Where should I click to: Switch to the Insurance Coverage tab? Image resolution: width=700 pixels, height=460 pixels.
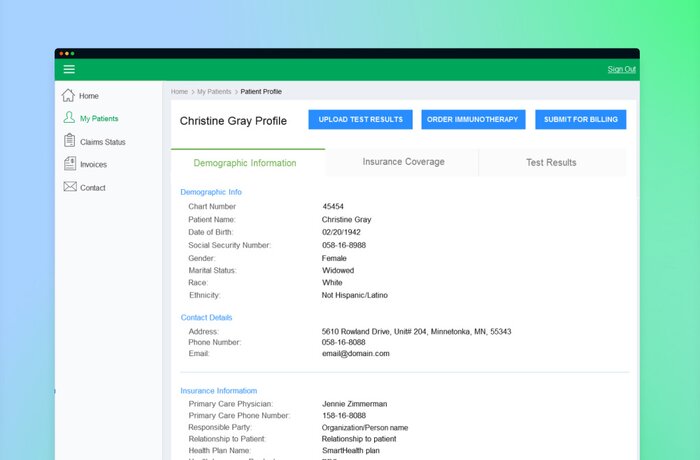(x=403, y=162)
